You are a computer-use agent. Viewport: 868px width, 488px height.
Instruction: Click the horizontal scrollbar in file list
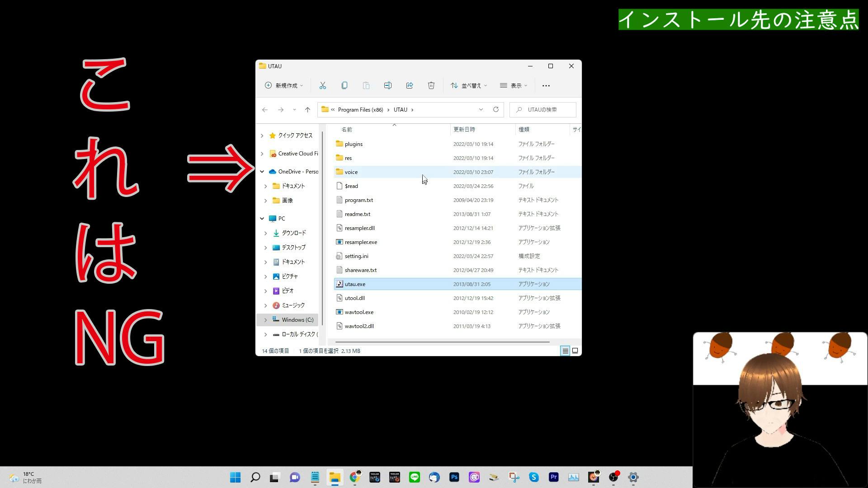[x=442, y=342]
